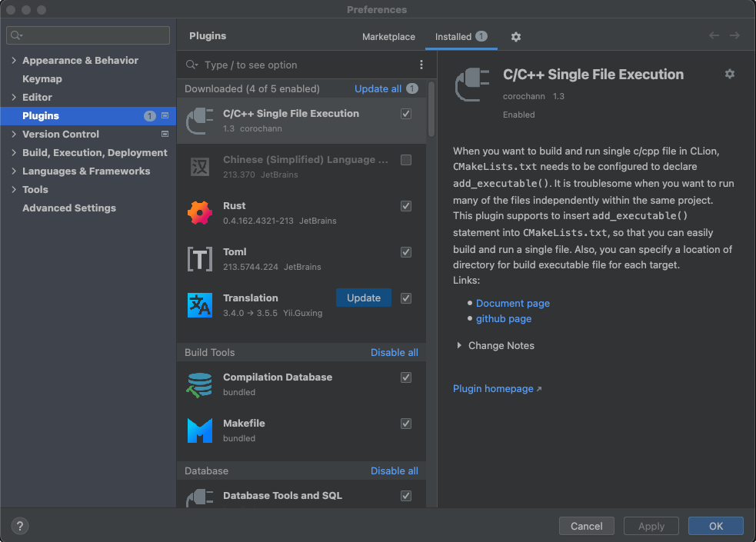Click Update all for downloaded plugins
The image size is (756, 542).
coord(378,88)
